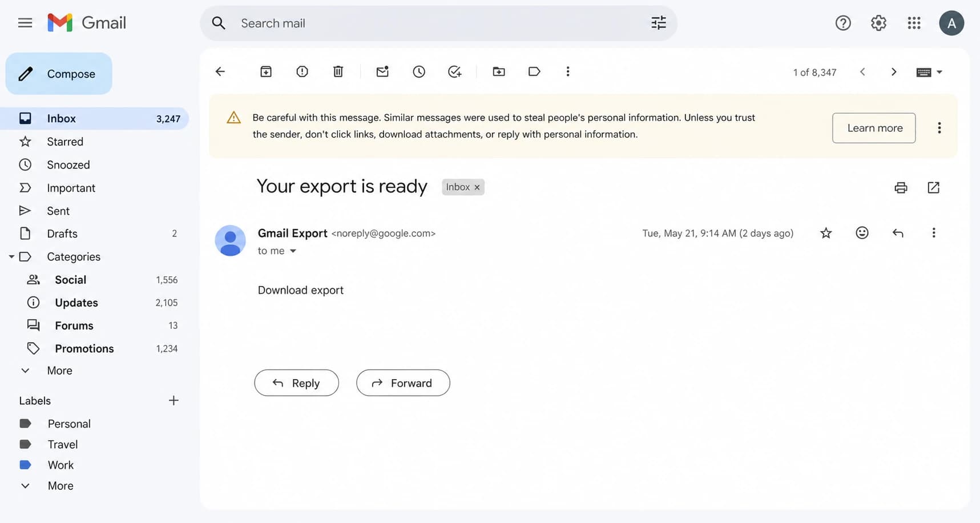Click the Compose button
Viewport: 980px width, 523px height.
click(x=59, y=74)
